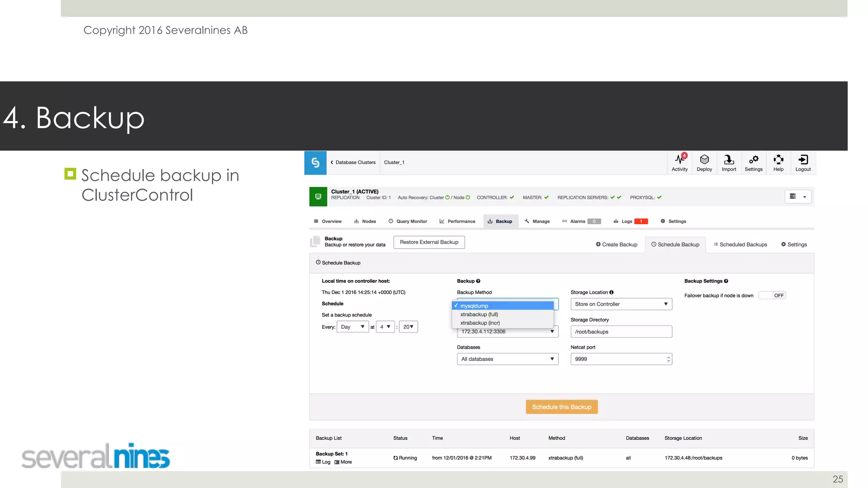The image size is (868, 488).
Task: Click Schedule this Backup button
Action: [562, 407]
